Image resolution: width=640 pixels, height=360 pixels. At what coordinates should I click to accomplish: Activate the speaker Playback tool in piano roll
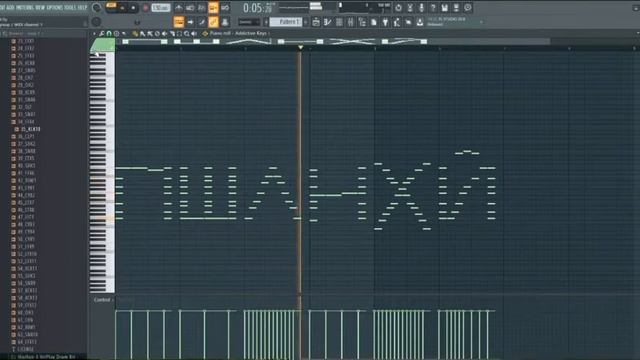pyautogui.click(x=193, y=33)
